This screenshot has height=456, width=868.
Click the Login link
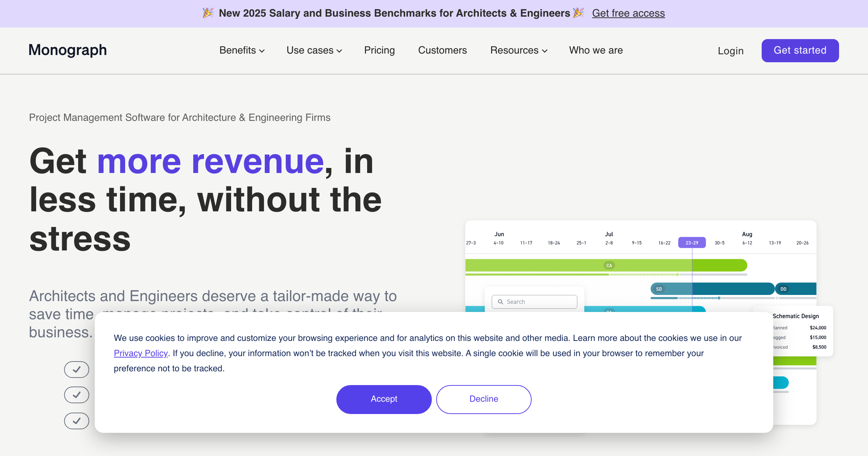click(731, 51)
